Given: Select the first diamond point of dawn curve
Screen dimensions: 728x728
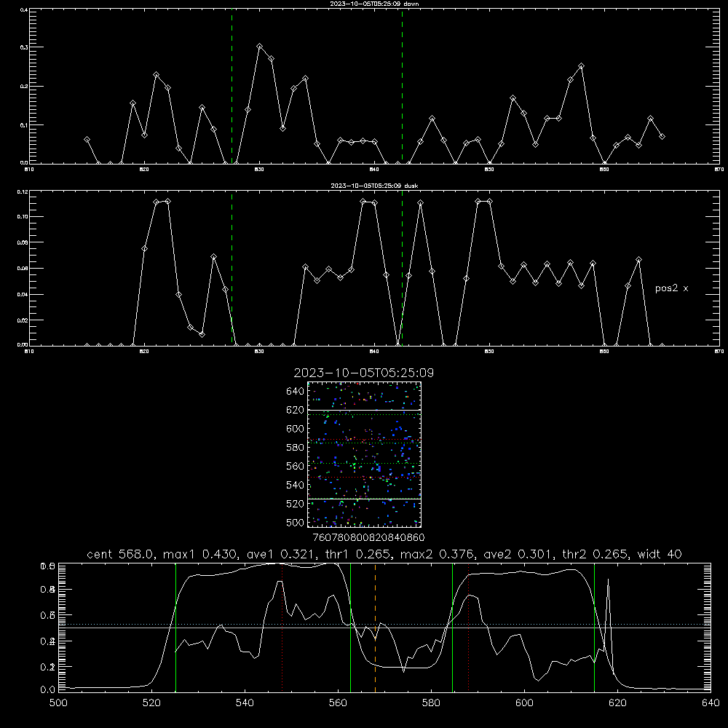Looking at the screenshot, I should coord(87,139).
